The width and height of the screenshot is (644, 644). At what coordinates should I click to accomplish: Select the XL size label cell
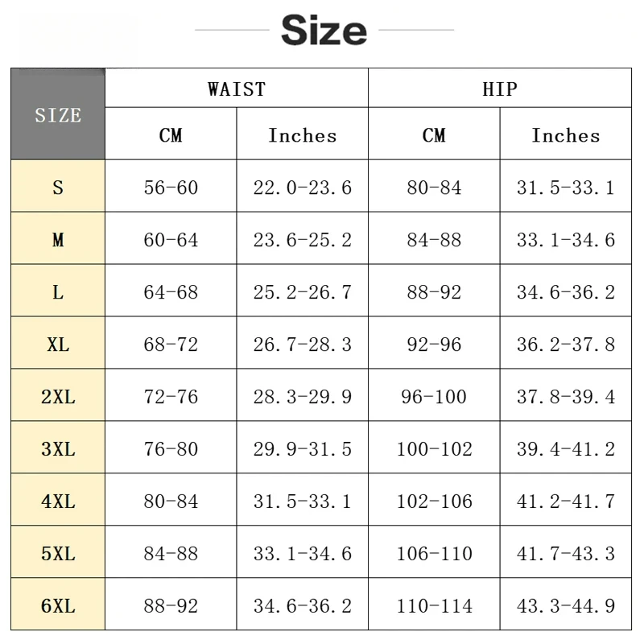pyautogui.click(x=58, y=343)
